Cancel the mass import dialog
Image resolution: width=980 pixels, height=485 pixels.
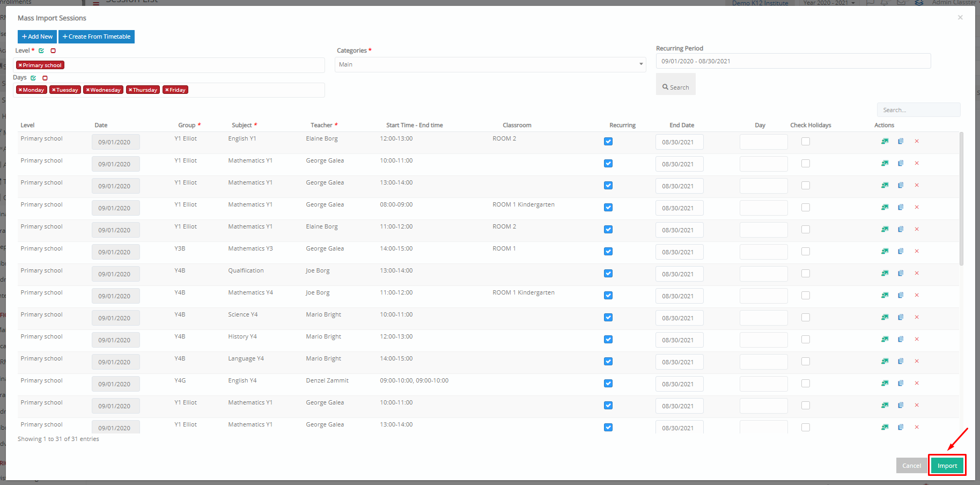pyautogui.click(x=911, y=466)
